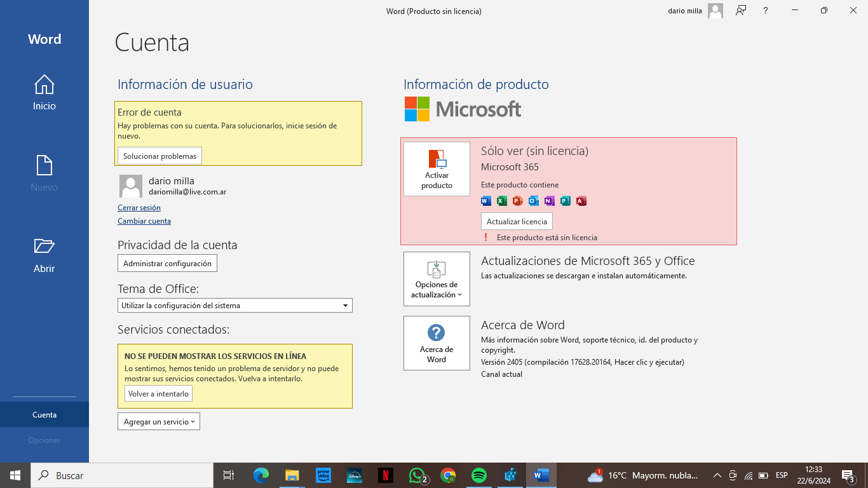Open File Explorer from taskbar

292,475
